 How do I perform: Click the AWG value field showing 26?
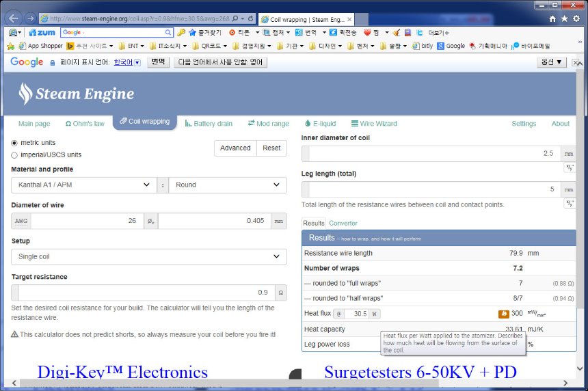tap(87, 221)
